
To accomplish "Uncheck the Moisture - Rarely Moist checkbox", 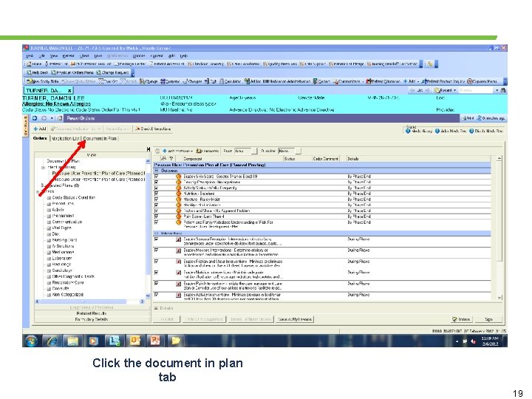I will click(157, 199).
